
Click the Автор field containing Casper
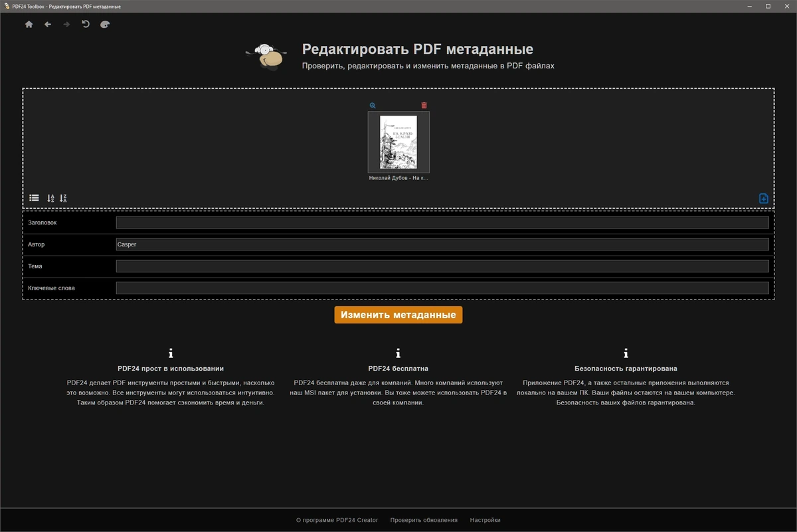[x=442, y=244]
